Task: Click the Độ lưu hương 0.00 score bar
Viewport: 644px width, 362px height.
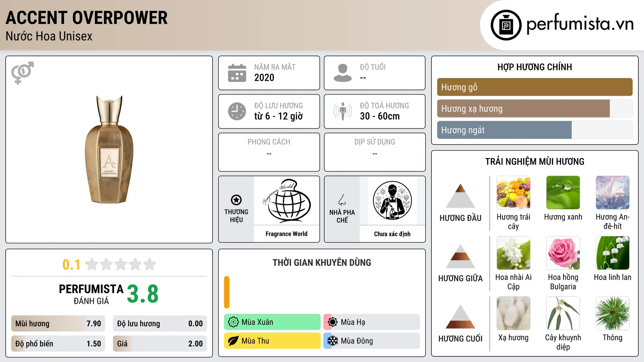Action: tap(160, 323)
